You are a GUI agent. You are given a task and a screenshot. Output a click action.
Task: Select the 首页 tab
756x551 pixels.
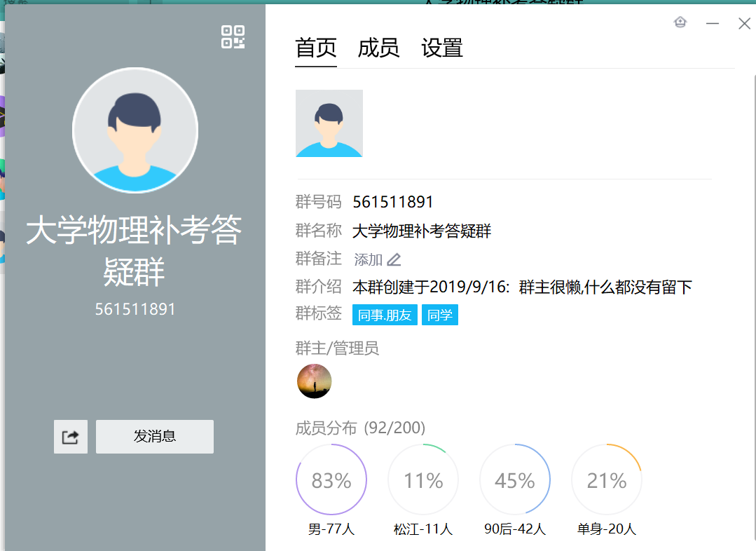[x=316, y=48]
